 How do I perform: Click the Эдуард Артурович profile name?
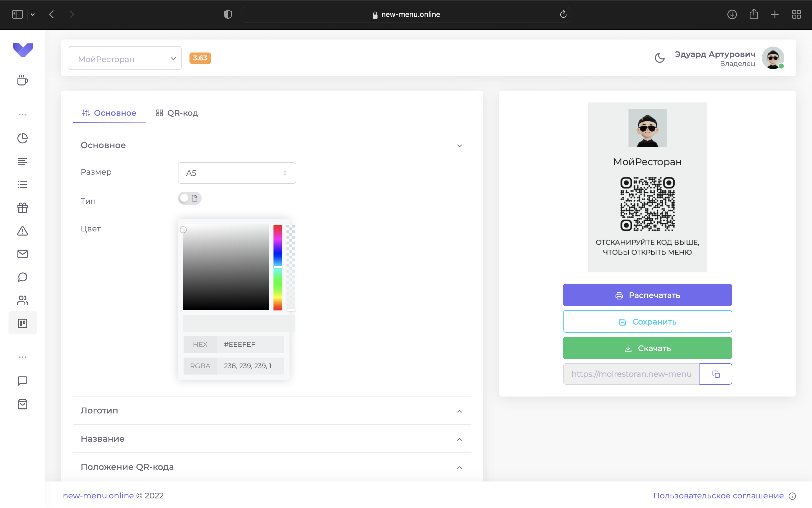click(715, 54)
